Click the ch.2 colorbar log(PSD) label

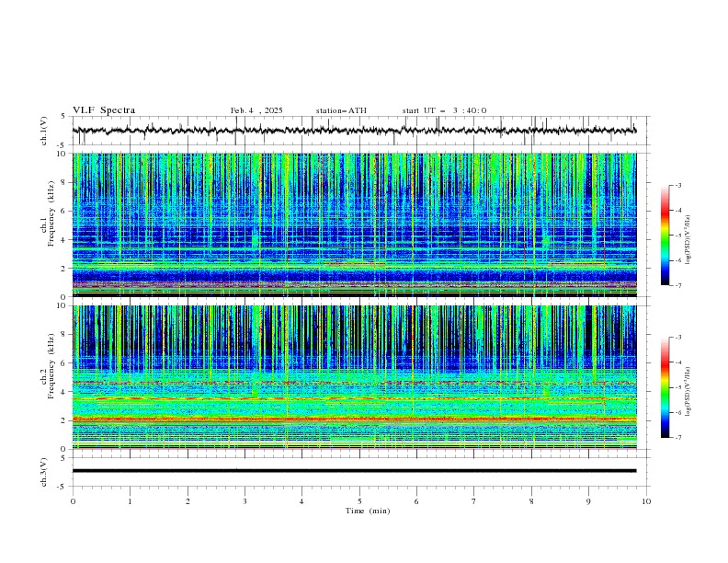click(688, 391)
